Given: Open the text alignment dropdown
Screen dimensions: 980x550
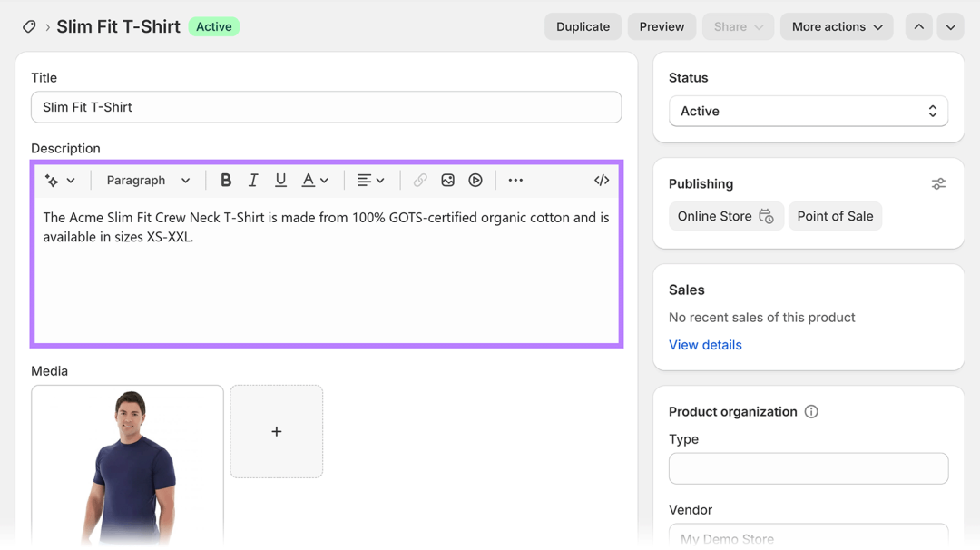Looking at the screenshot, I should point(370,181).
